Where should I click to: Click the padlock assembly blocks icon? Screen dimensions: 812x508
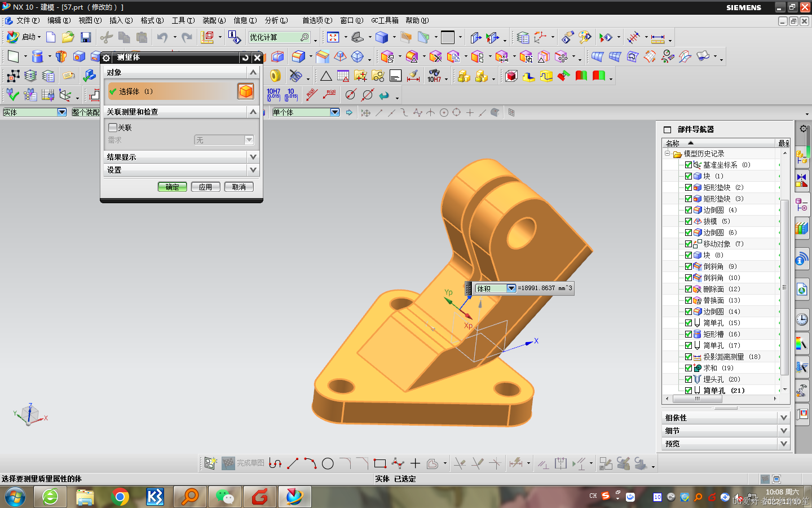(x=464, y=76)
